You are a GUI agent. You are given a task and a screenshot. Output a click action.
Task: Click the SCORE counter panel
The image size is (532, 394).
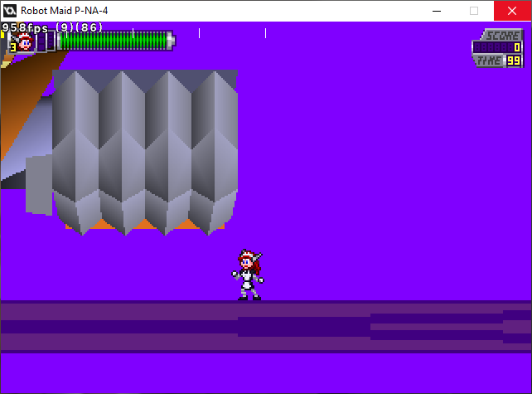point(498,41)
